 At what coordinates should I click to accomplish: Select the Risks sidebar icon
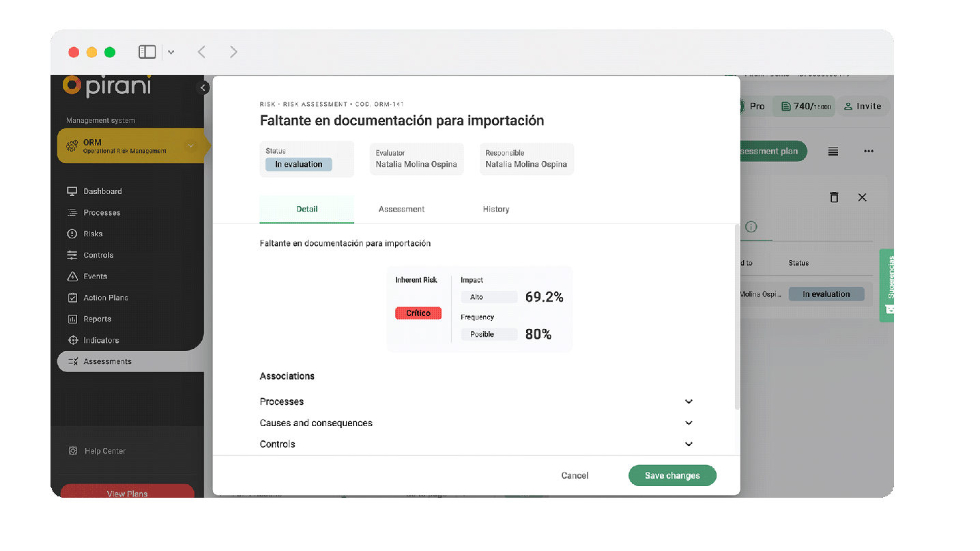point(72,234)
